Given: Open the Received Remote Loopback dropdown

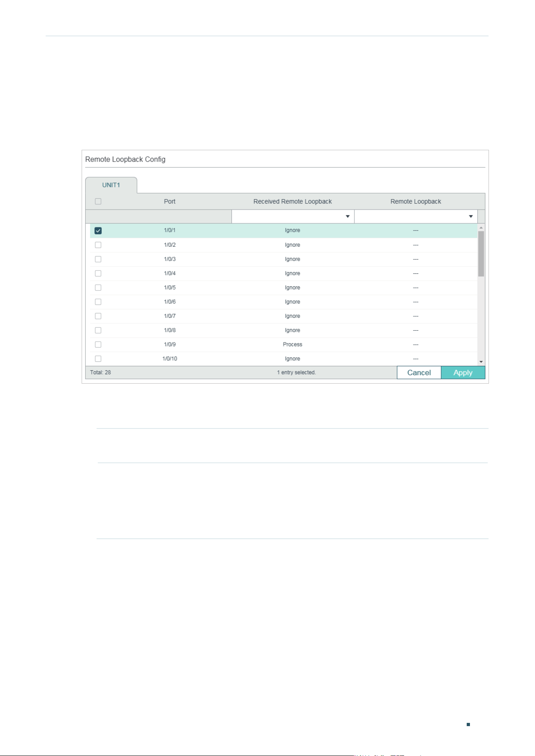Looking at the screenshot, I should [293, 216].
